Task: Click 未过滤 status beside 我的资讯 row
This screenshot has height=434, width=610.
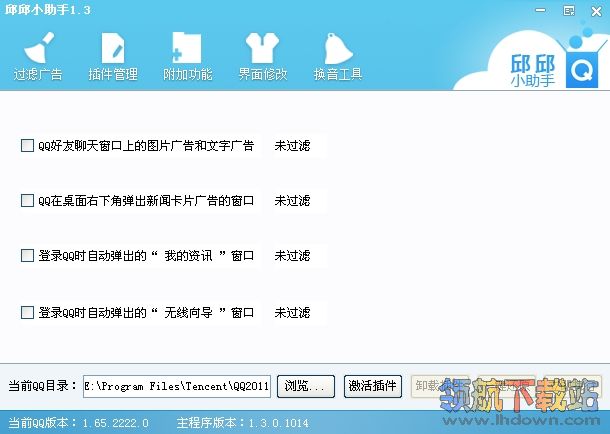Action: (x=293, y=256)
